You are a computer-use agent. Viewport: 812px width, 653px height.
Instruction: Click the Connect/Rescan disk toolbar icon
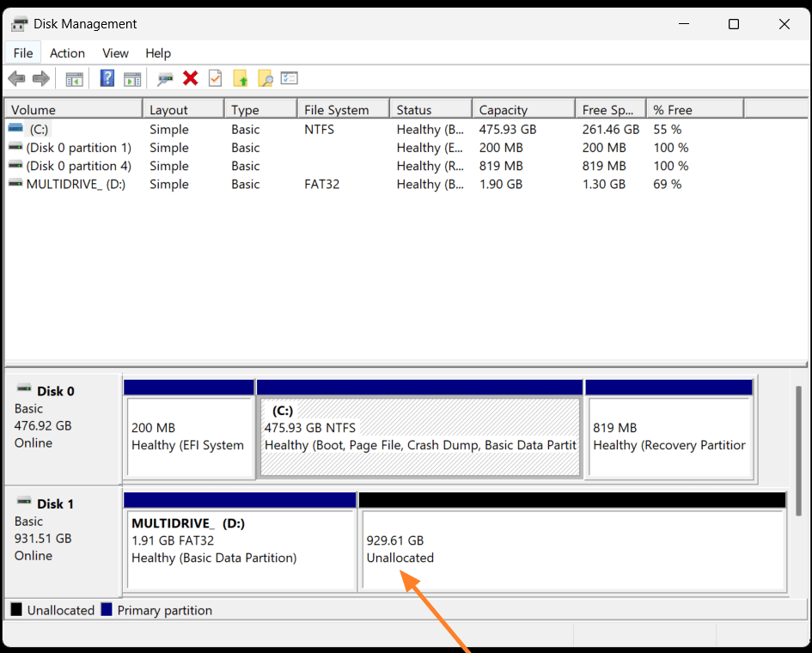point(165,79)
